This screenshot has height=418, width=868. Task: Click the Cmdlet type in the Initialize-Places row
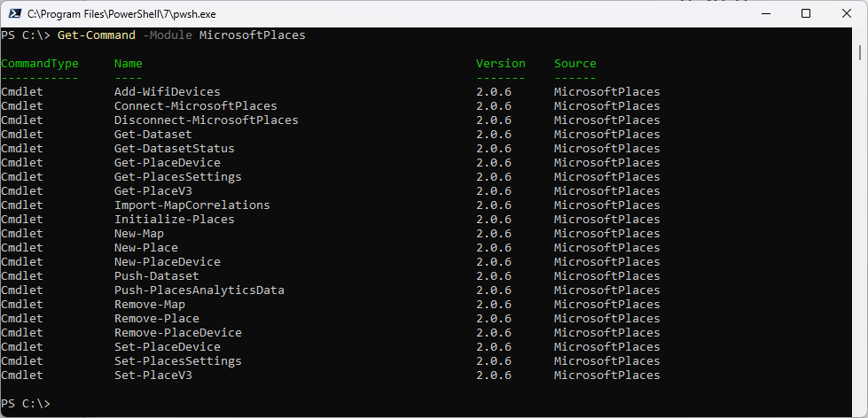[22, 220]
